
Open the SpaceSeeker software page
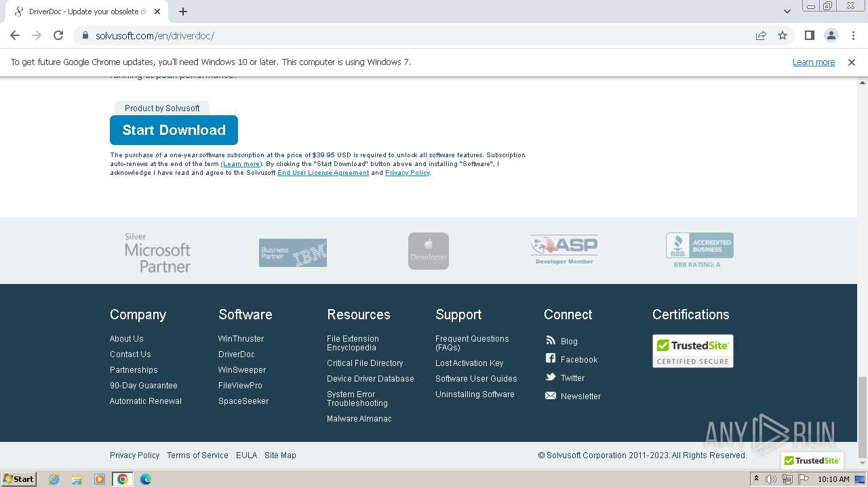[243, 401]
